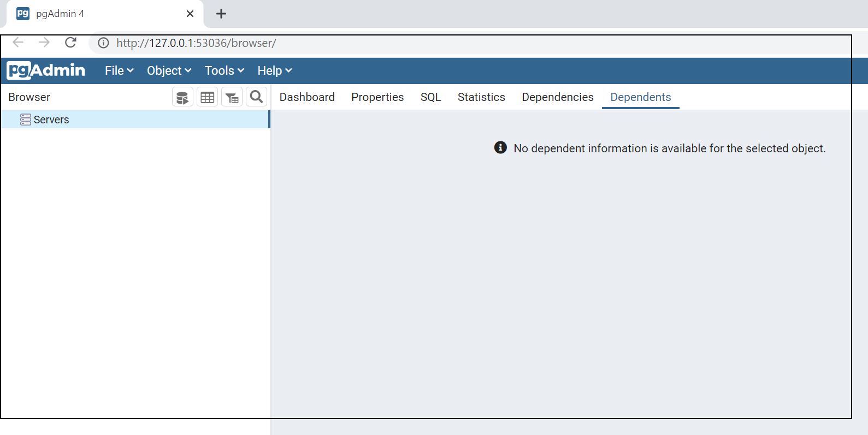Select the Dependencies tab
Screen dimensions: 868x435
pos(557,97)
